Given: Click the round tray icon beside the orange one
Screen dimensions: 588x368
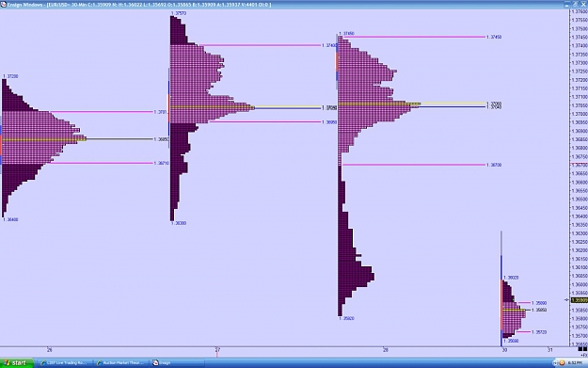Looking at the screenshot, I should click(555, 362).
